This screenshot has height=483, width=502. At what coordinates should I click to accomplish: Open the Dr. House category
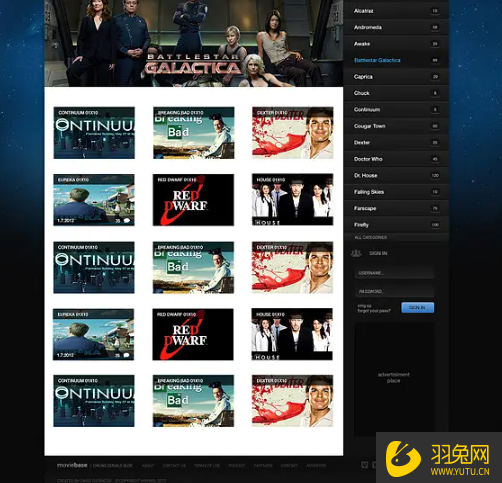coord(396,175)
